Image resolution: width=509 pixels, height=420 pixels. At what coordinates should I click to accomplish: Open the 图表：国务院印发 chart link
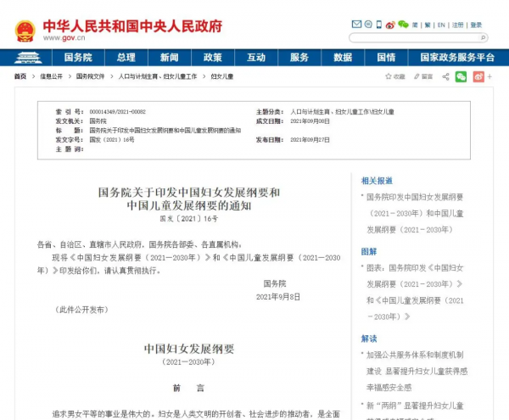pos(415,292)
